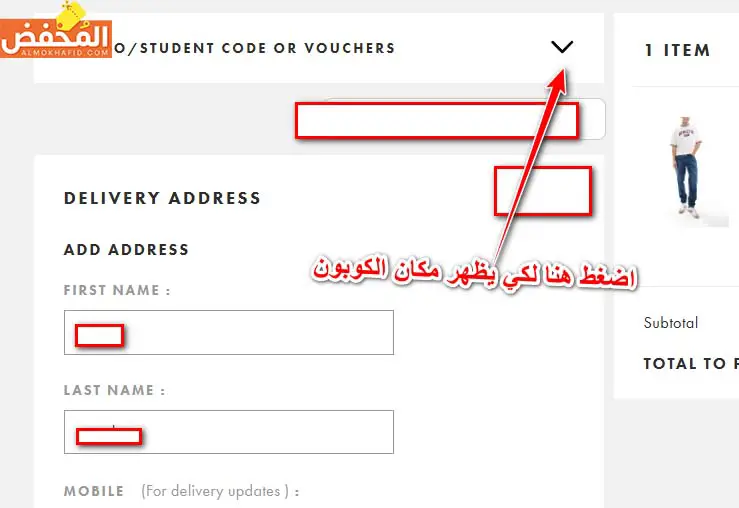Screen dimensions: 739x508
Task: Click the First Name label
Action: [117, 290]
